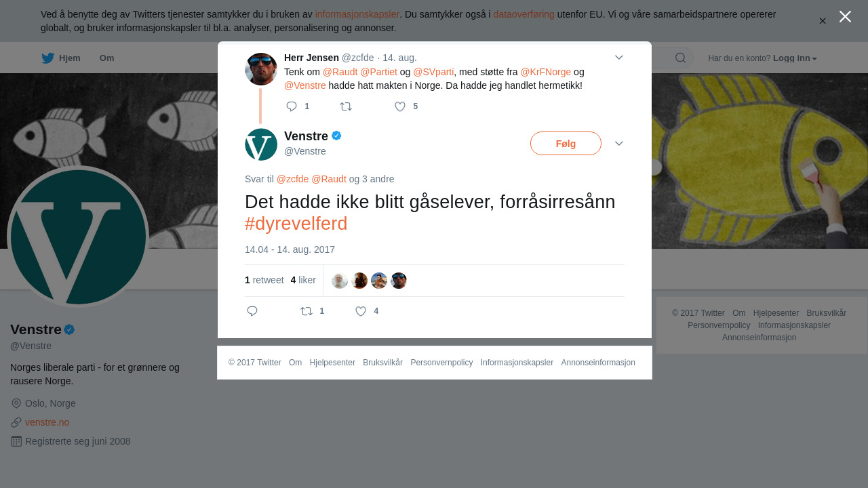Click the search magnifier icon in the top bar

(680, 58)
